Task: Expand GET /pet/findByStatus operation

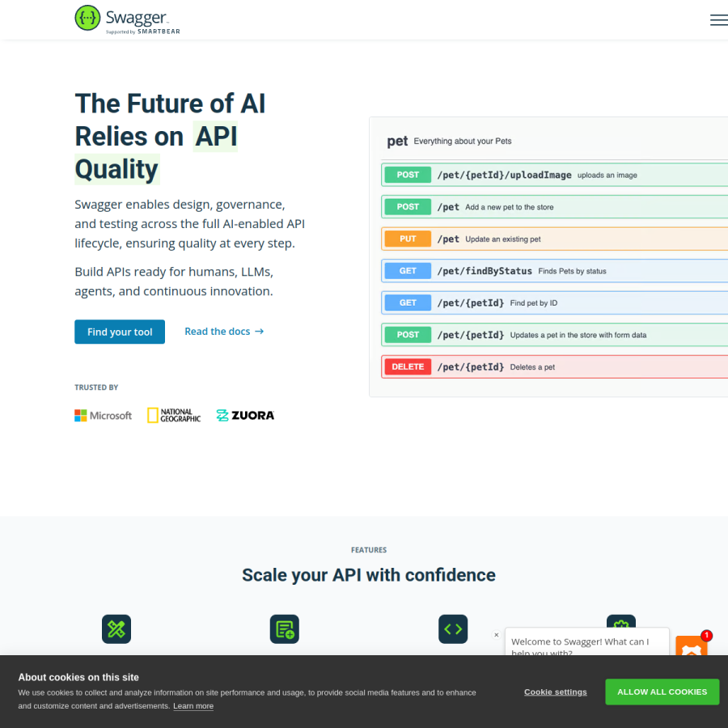Action: click(554, 271)
